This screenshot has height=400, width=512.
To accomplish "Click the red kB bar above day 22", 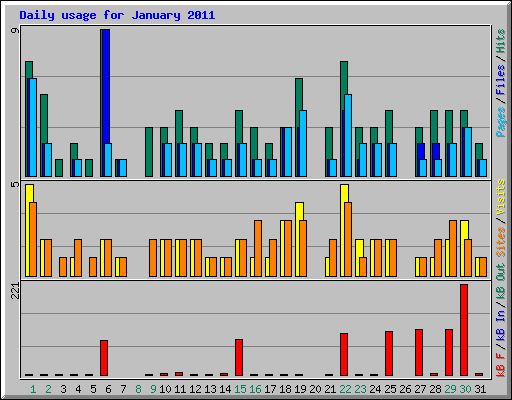I will click(x=344, y=355).
